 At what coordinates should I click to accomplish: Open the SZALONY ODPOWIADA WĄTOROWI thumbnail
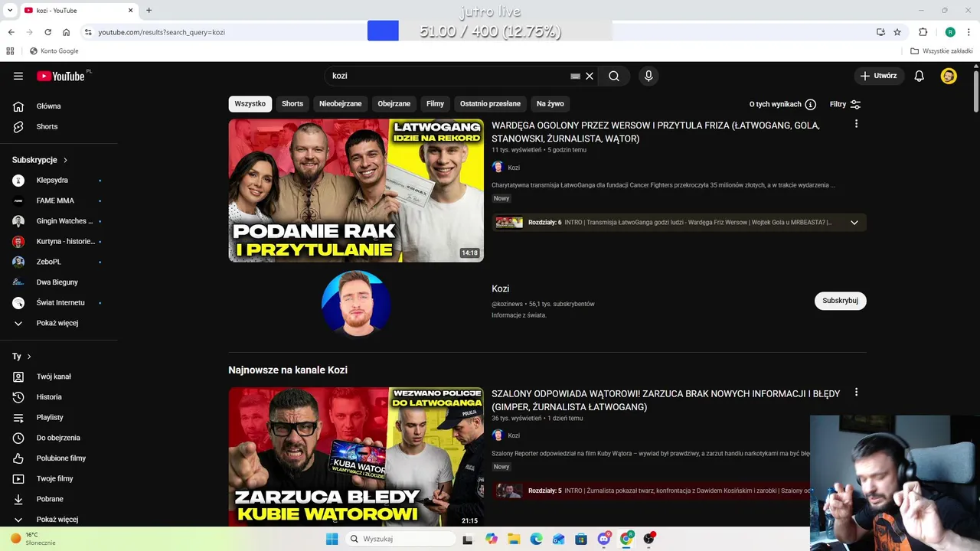tap(356, 457)
